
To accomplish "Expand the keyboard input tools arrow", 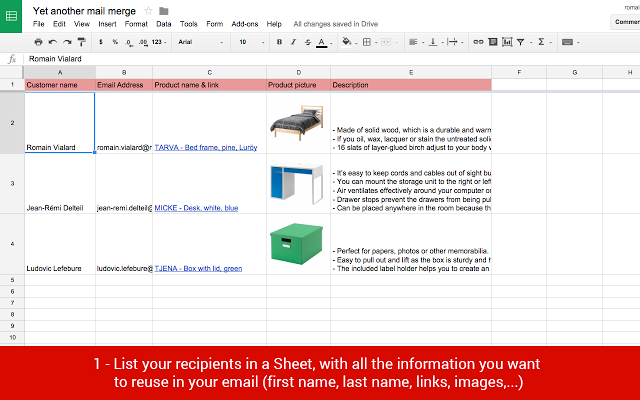I will coord(578,42).
